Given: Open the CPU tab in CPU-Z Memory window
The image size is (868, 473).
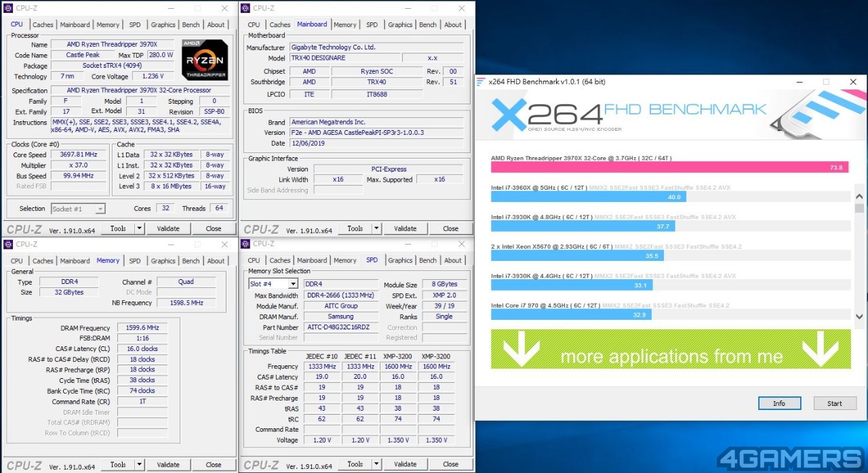Looking at the screenshot, I should [x=17, y=261].
